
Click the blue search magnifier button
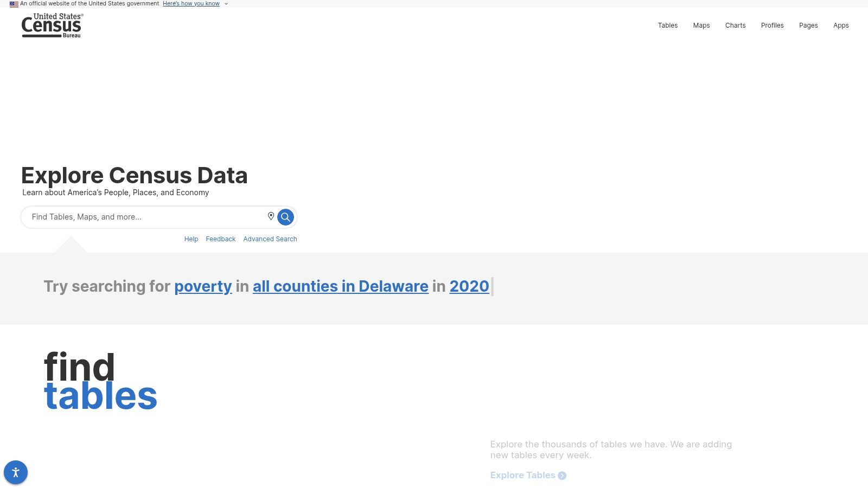point(285,217)
